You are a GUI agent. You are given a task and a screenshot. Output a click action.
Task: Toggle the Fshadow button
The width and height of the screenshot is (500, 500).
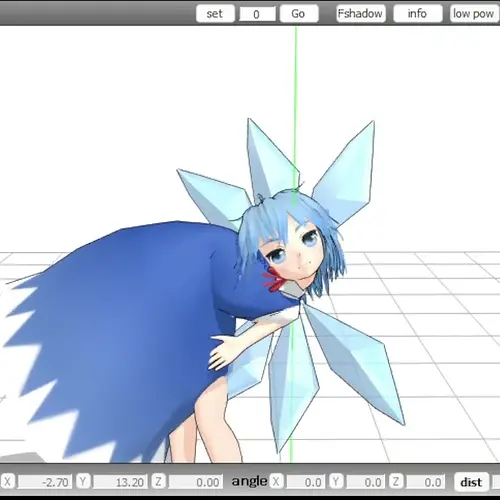[361, 14]
